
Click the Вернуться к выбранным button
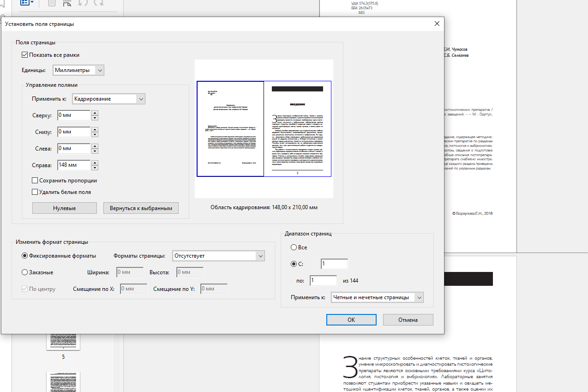(x=141, y=208)
